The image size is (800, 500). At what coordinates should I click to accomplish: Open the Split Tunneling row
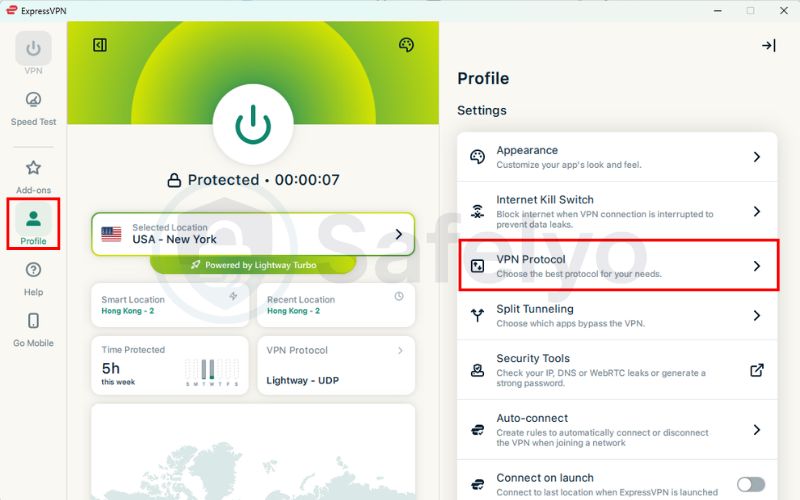tap(617, 315)
